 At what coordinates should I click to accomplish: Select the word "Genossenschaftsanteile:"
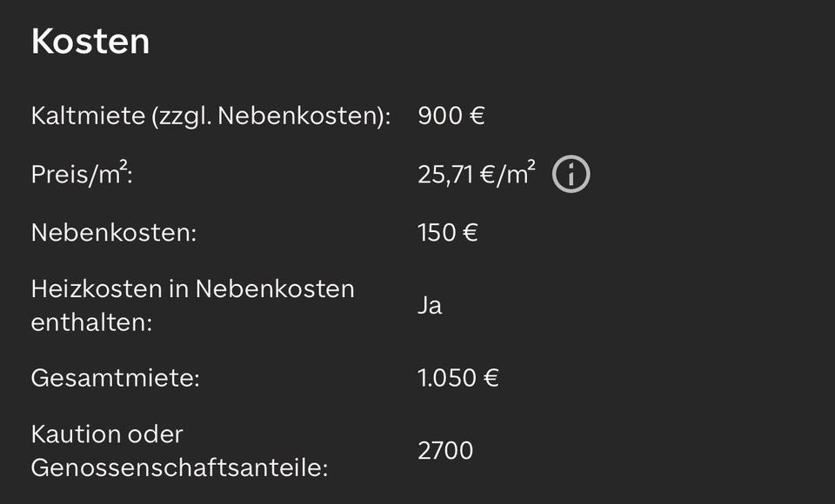coord(179,468)
